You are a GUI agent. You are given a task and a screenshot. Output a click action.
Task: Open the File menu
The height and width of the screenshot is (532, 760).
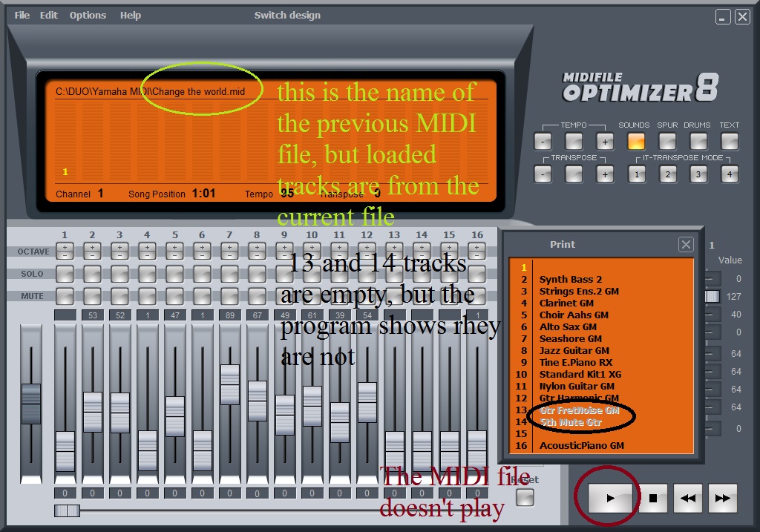coord(22,15)
